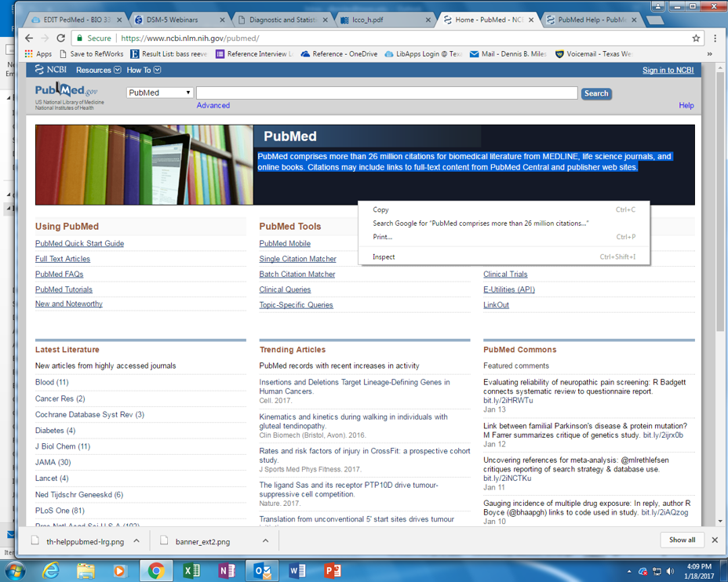Open the bookshelf banner image
This screenshot has height=582, width=728.
click(144, 165)
